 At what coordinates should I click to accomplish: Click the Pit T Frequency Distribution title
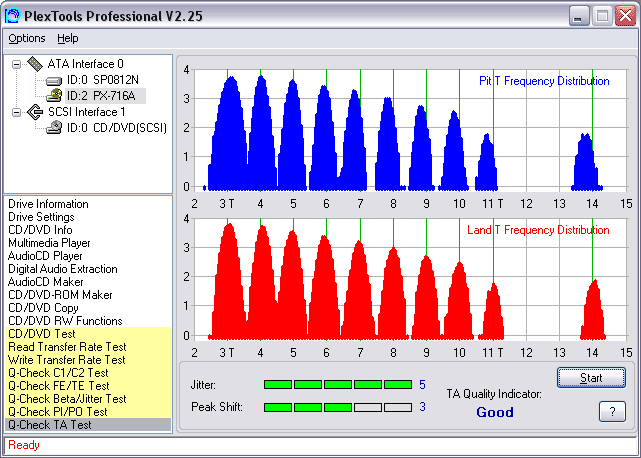544,81
